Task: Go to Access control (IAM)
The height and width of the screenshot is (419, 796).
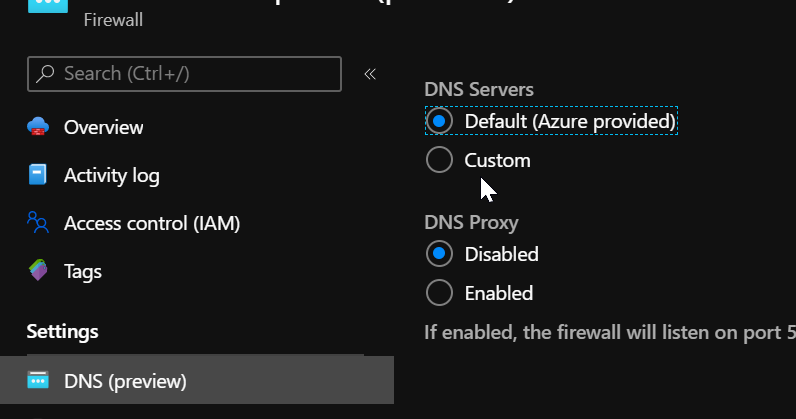Action: [x=151, y=222]
